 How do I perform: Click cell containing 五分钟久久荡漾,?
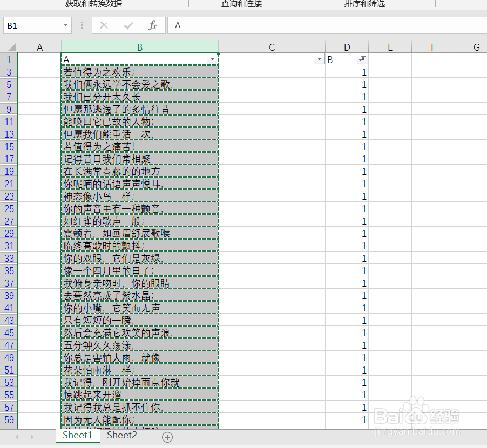[140, 345]
